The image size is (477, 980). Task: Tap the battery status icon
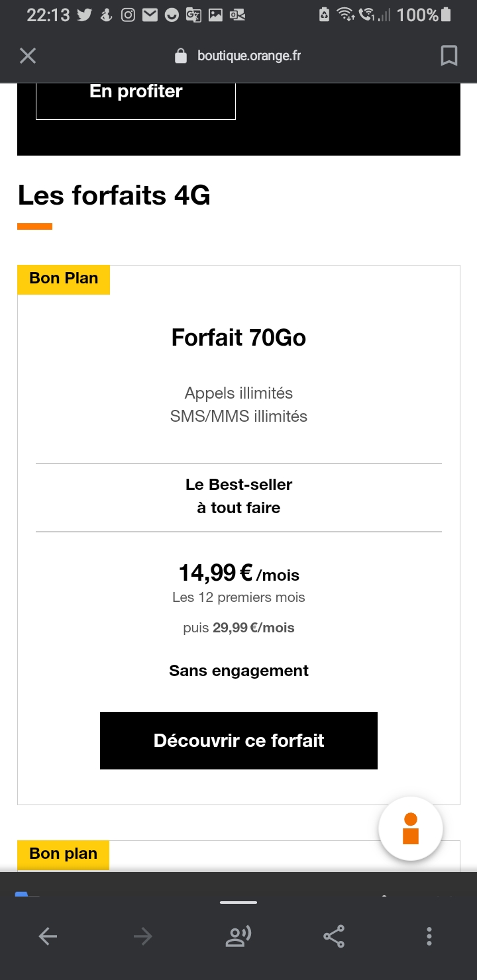coord(447,15)
